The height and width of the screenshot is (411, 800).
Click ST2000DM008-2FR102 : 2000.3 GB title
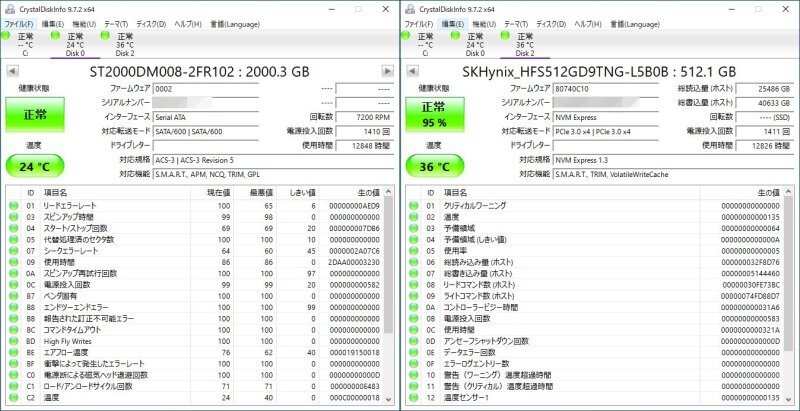(x=200, y=71)
